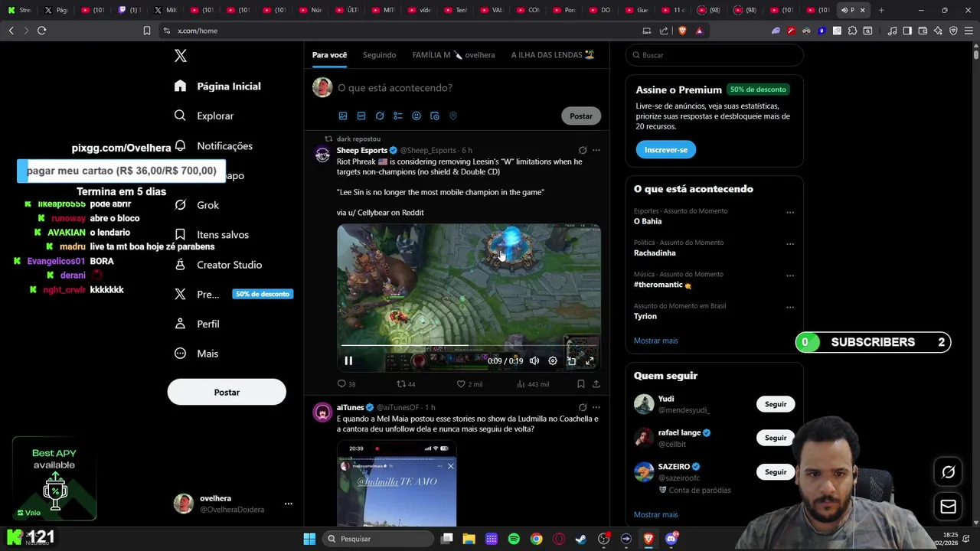Follow SAZEIRO with Seguir button
980x551 pixels.
776,471
